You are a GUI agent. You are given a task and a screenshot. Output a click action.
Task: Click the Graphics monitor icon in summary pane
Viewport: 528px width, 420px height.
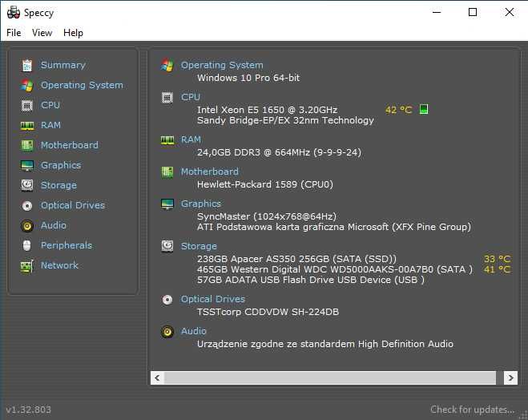(167, 204)
